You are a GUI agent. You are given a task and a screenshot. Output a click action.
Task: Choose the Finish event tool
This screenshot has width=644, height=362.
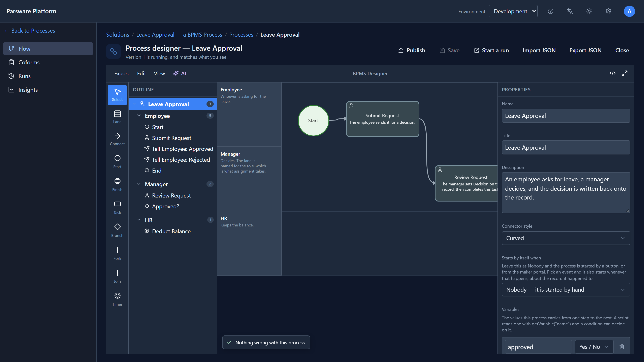point(117,185)
